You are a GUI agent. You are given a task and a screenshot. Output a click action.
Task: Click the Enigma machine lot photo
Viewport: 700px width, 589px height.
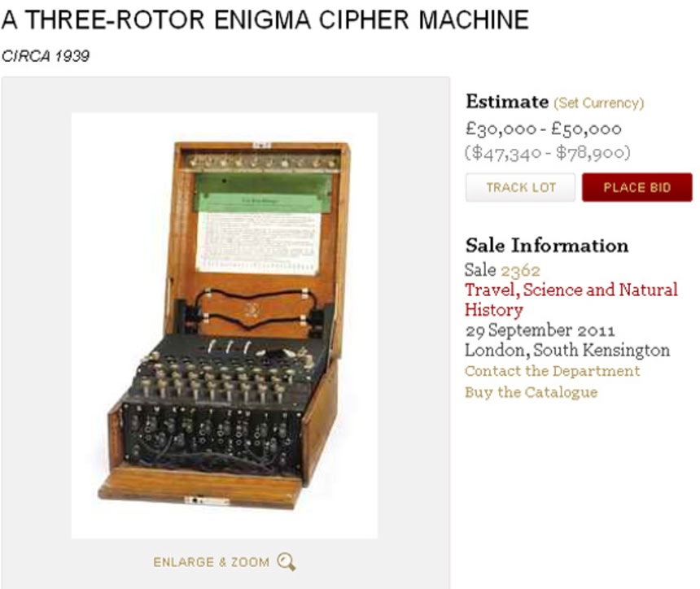coord(225,325)
